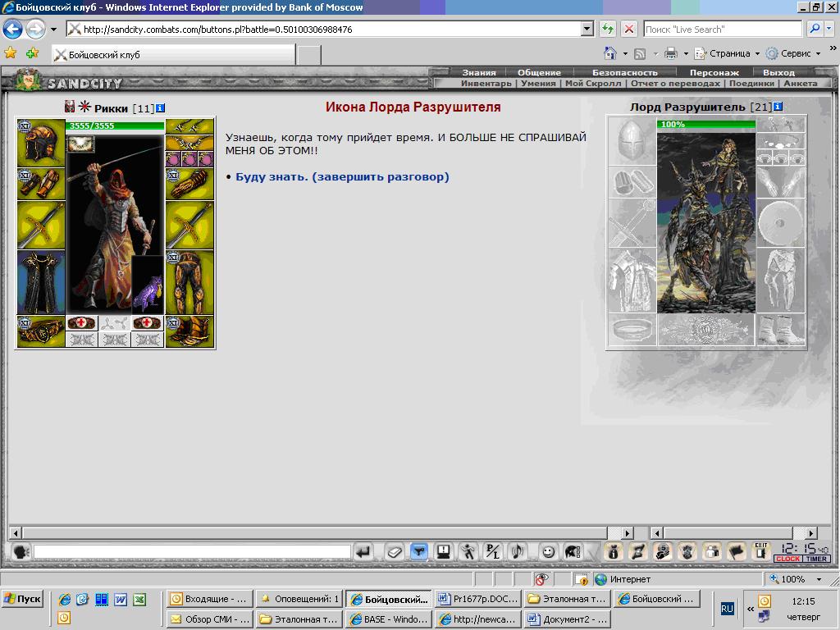Expand the Print dropdown arrow
Screen dimensions: 840x630
pyautogui.click(x=686, y=53)
